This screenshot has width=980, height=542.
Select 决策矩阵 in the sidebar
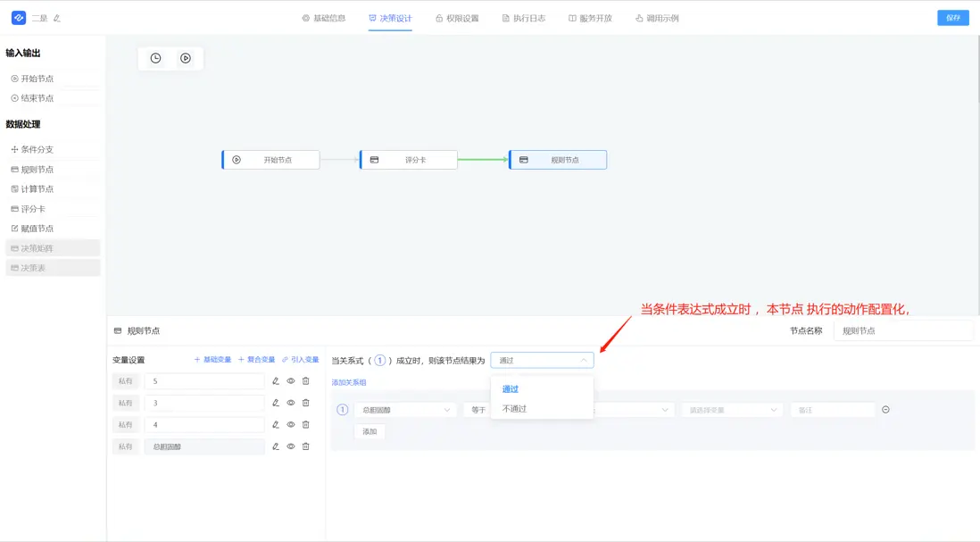click(x=53, y=248)
